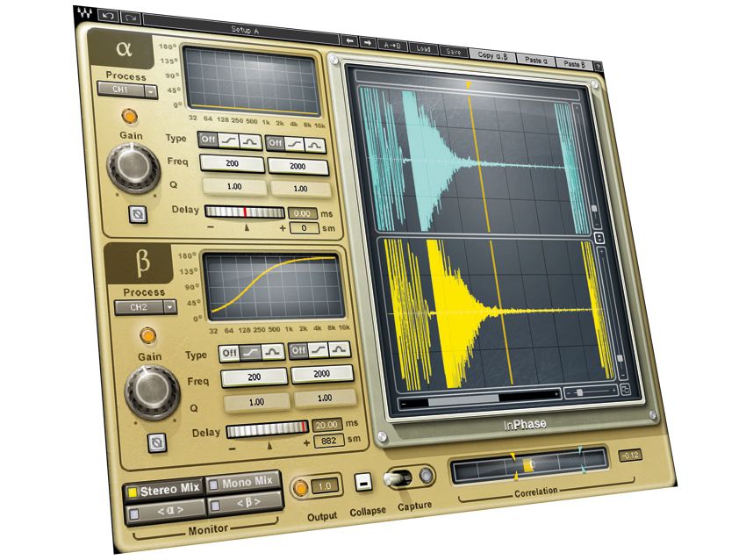Click the phase invert button in the beta section
This screenshot has height=560, width=746.
158,442
